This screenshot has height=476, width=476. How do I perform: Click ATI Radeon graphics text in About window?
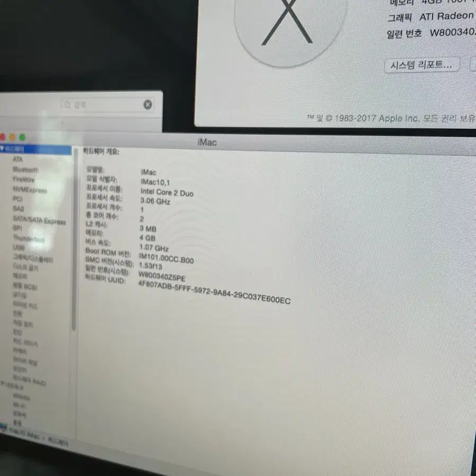pyautogui.click(x=447, y=16)
